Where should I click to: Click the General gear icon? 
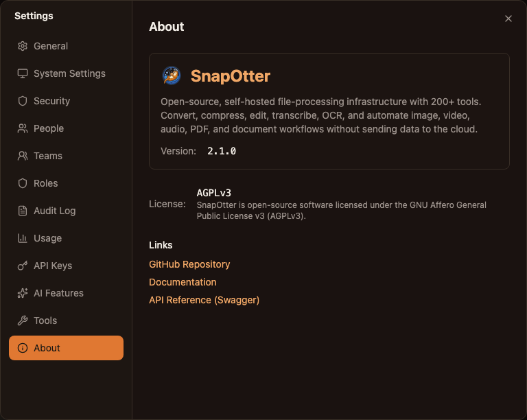tap(23, 46)
